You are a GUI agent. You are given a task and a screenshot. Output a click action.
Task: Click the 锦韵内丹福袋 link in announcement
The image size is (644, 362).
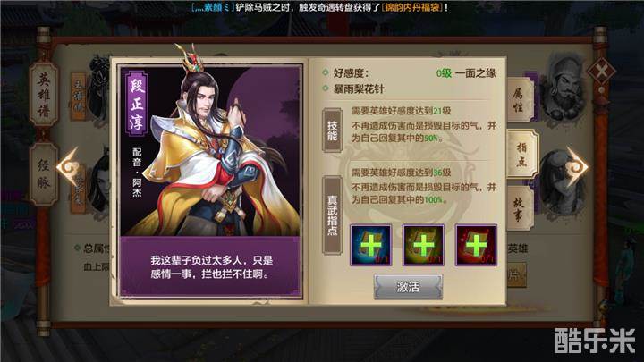pos(412,7)
